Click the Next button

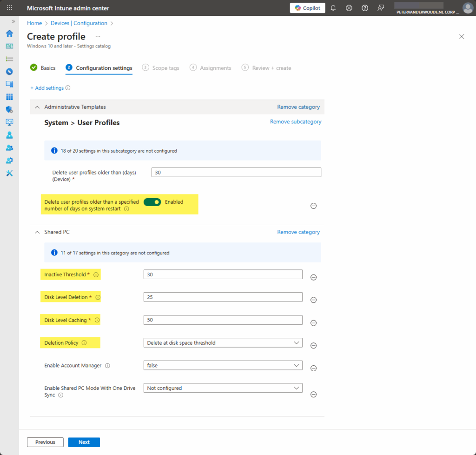(x=84, y=442)
